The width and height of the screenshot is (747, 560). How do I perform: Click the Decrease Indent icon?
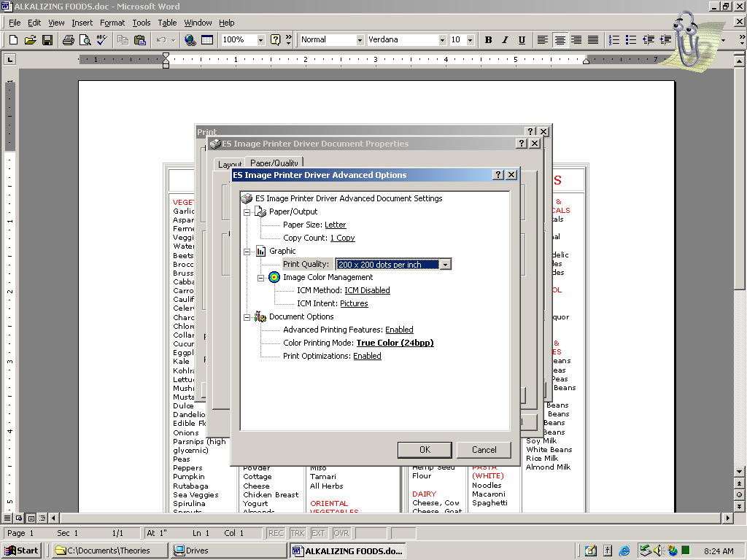coord(649,40)
